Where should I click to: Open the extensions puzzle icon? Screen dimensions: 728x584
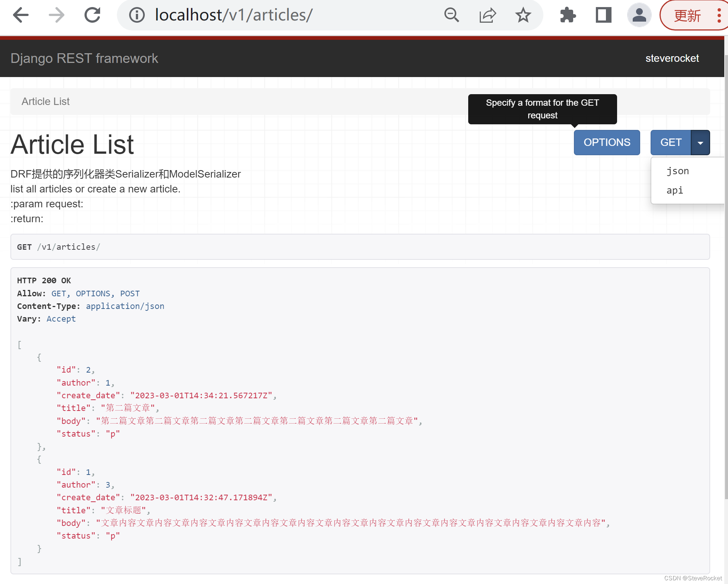pyautogui.click(x=568, y=15)
